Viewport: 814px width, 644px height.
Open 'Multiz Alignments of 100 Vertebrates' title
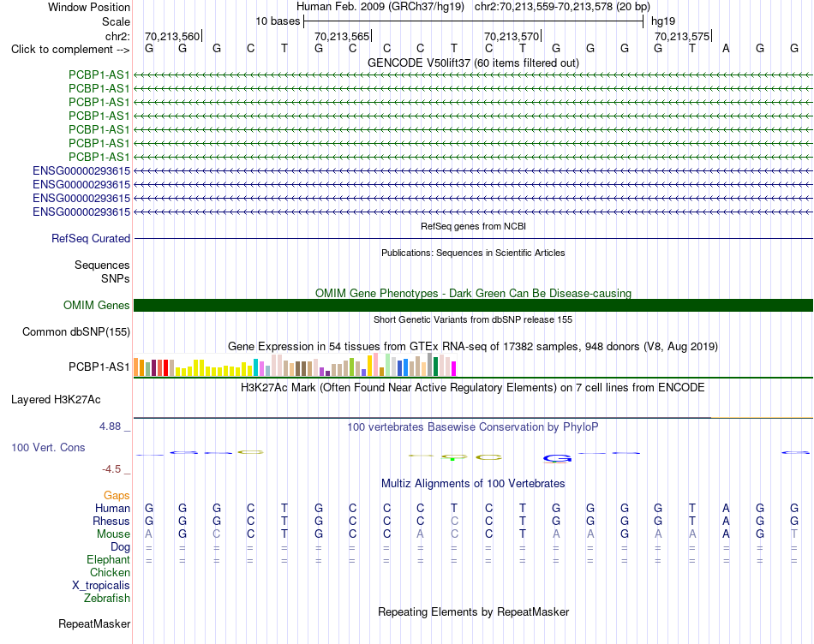(x=473, y=484)
